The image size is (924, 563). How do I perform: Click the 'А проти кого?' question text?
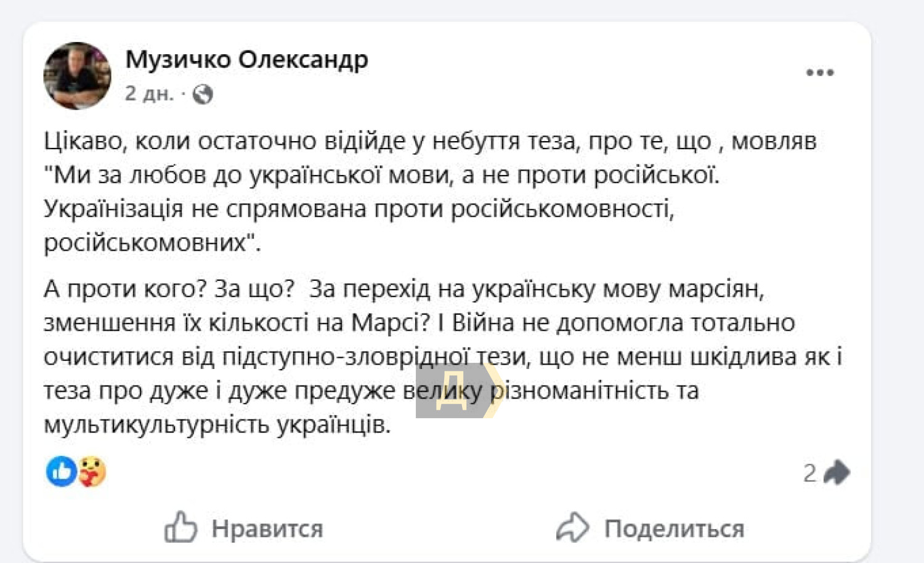(126, 289)
